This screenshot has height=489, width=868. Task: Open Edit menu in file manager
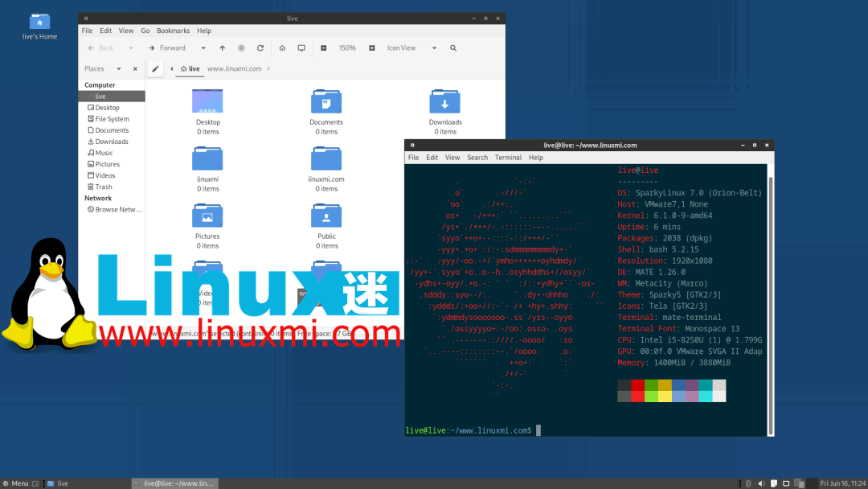click(106, 31)
